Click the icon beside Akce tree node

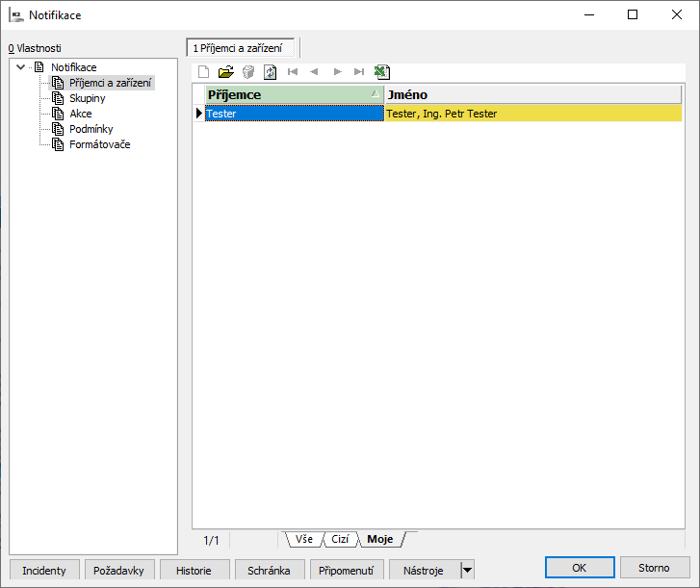coord(58,114)
